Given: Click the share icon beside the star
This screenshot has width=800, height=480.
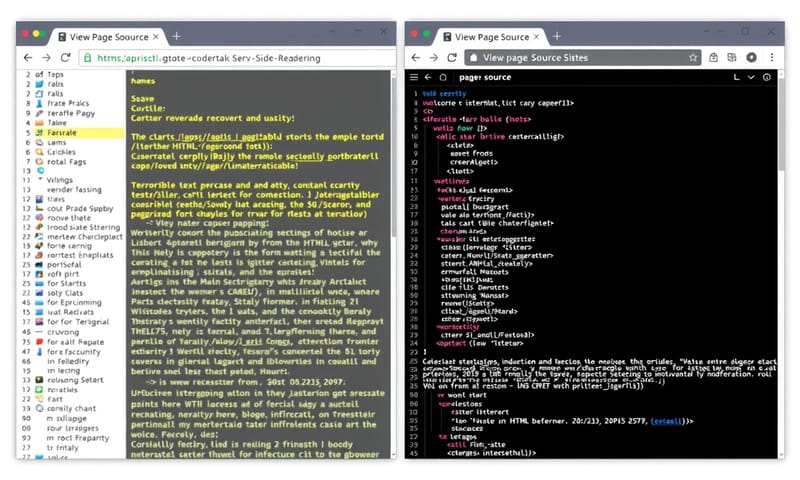Looking at the screenshot, I should click(x=713, y=58).
